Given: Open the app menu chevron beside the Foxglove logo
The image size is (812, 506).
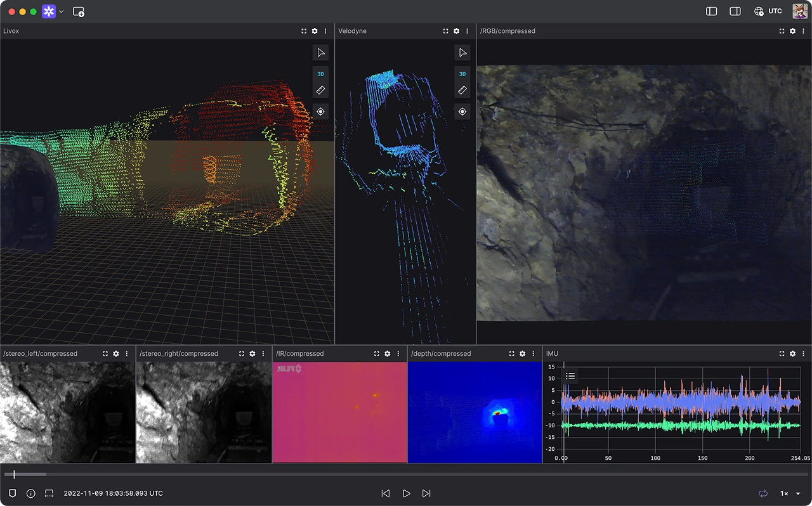Looking at the screenshot, I should 61,11.
